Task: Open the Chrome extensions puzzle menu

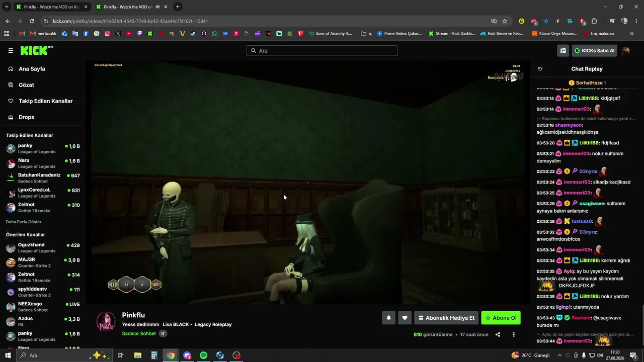Action: (594, 21)
